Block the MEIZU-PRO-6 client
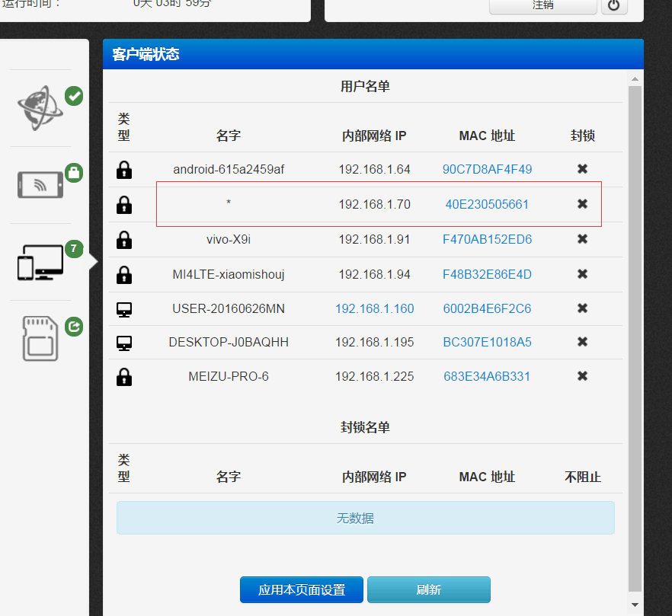672x616 pixels. click(582, 376)
